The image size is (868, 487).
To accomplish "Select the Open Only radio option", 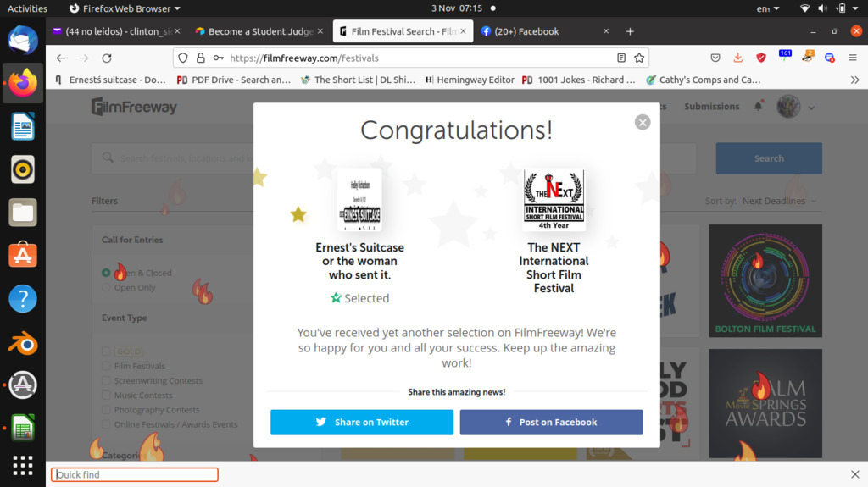I will tap(106, 287).
